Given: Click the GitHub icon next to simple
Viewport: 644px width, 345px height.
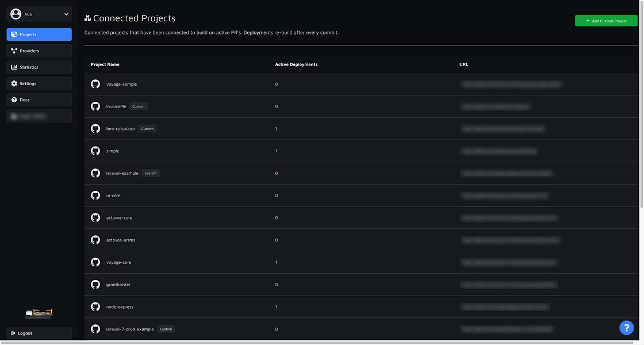Looking at the screenshot, I should tap(95, 151).
